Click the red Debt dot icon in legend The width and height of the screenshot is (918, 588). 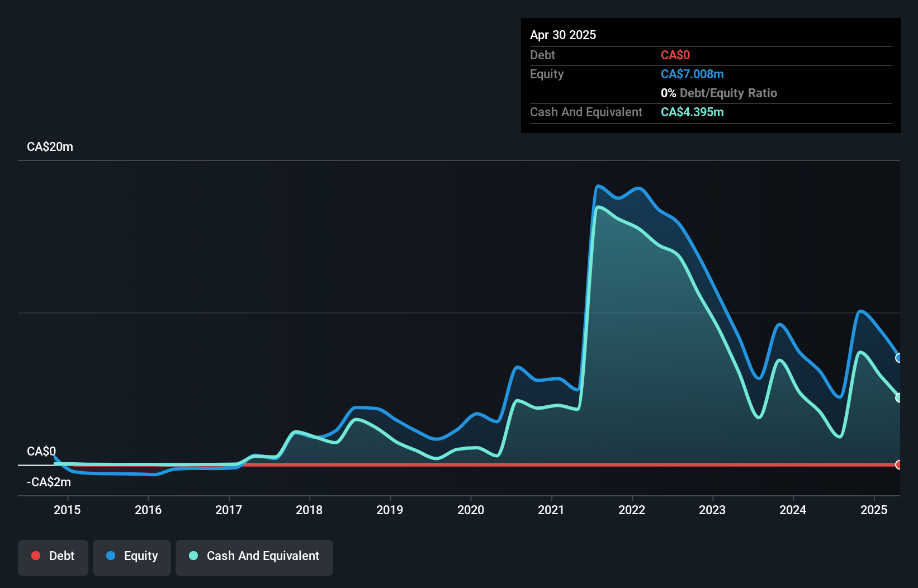35,556
